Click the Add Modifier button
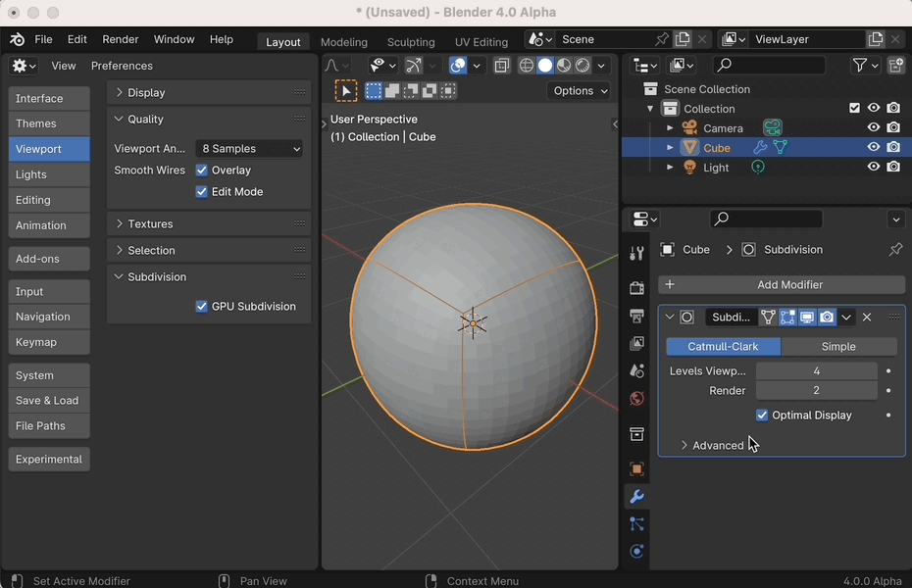This screenshot has height=588, width=912. pos(789,285)
